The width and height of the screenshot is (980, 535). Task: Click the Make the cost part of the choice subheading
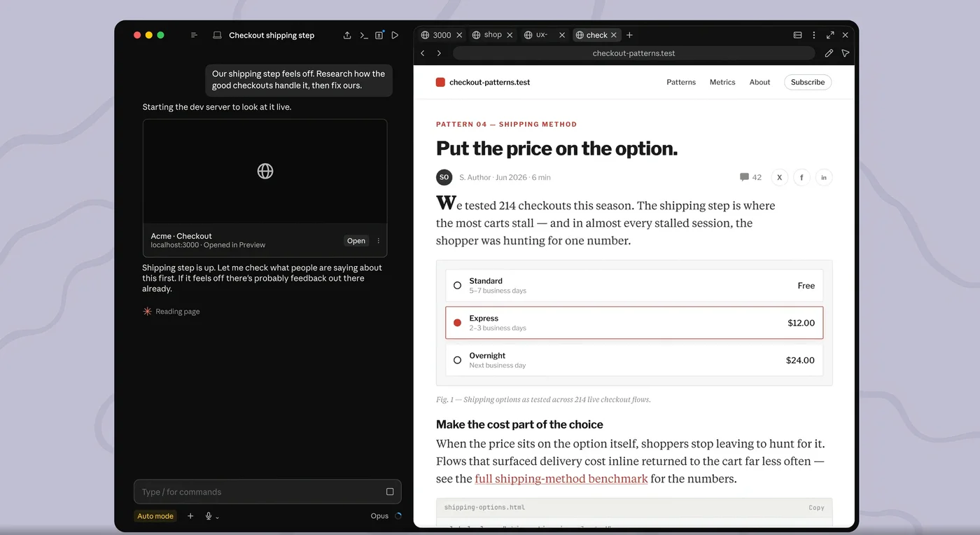(519, 424)
